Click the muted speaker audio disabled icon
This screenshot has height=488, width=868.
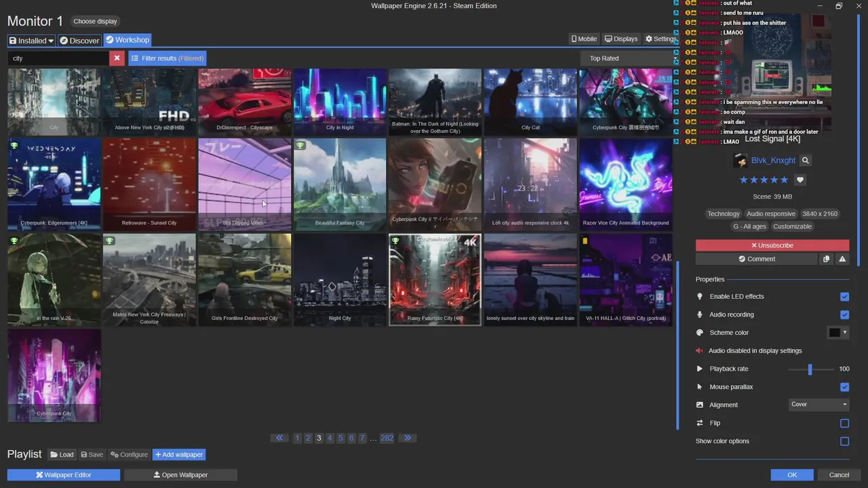click(x=699, y=351)
